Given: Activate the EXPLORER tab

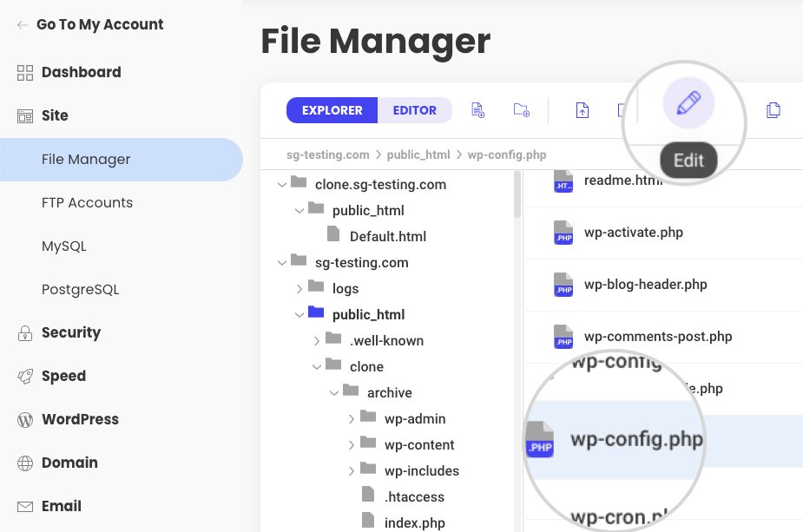Looking at the screenshot, I should (x=332, y=110).
